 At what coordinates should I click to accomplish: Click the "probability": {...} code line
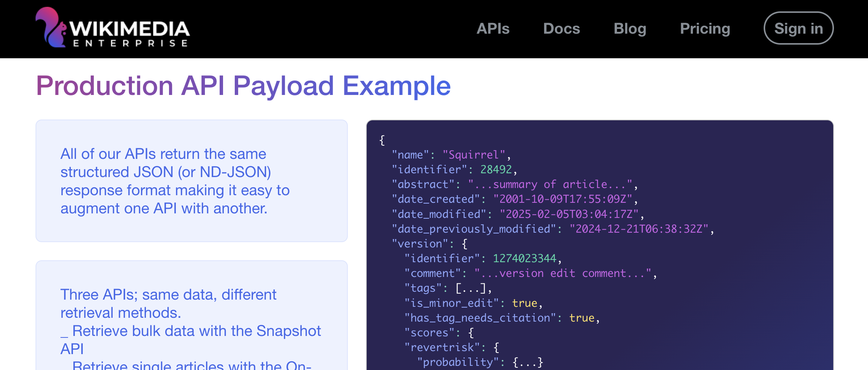[x=480, y=362]
